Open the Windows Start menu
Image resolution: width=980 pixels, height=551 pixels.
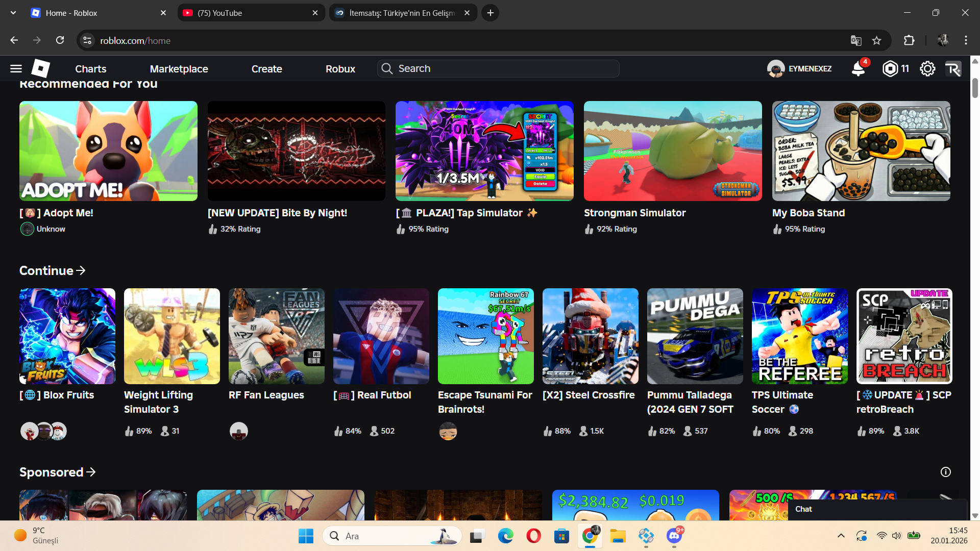[306, 536]
